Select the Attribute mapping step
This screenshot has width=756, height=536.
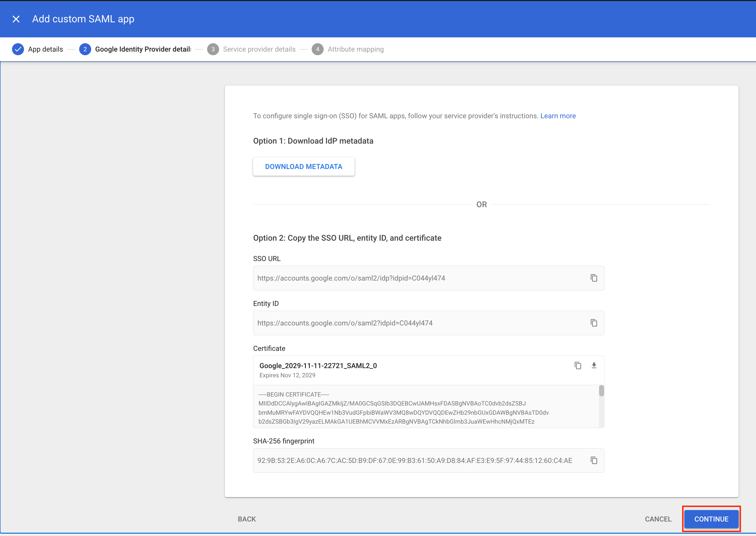tap(356, 49)
